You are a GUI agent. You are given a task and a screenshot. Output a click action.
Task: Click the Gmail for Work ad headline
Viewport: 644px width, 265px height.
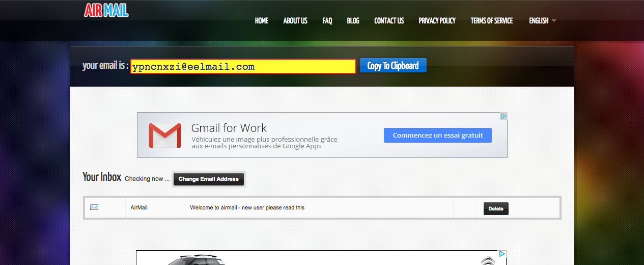(229, 128)
